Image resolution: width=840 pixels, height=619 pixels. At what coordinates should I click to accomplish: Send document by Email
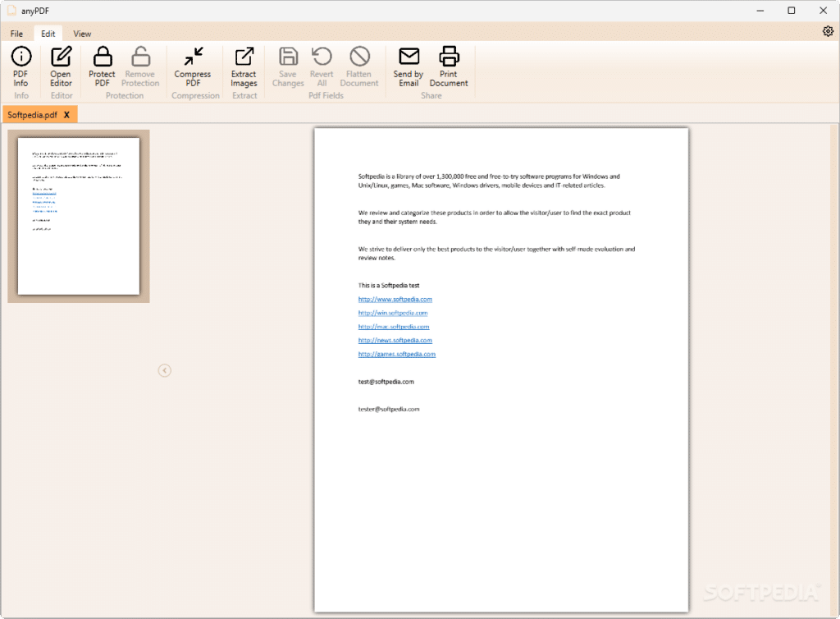pos(409,66)
